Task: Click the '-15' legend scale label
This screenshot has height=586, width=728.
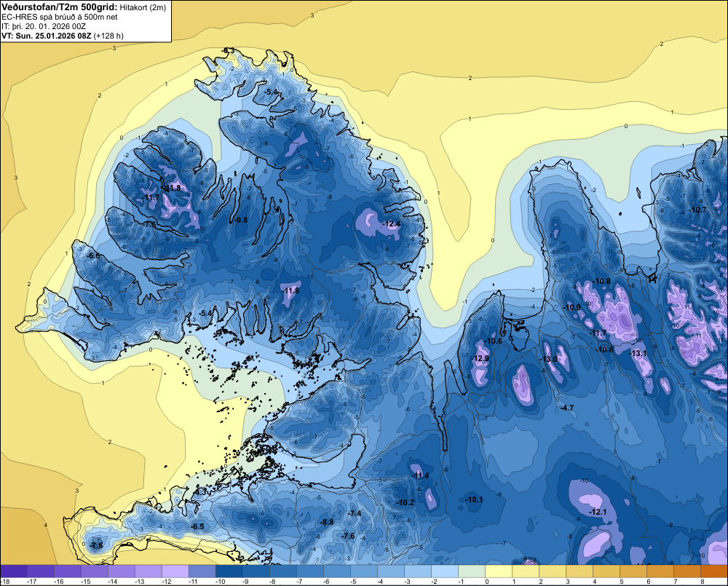Action: 85,582
